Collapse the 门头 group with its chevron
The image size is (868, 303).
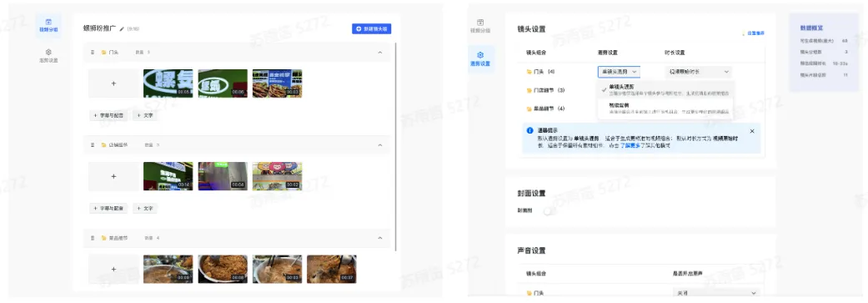pyautogui.click(x=379, y=52)
